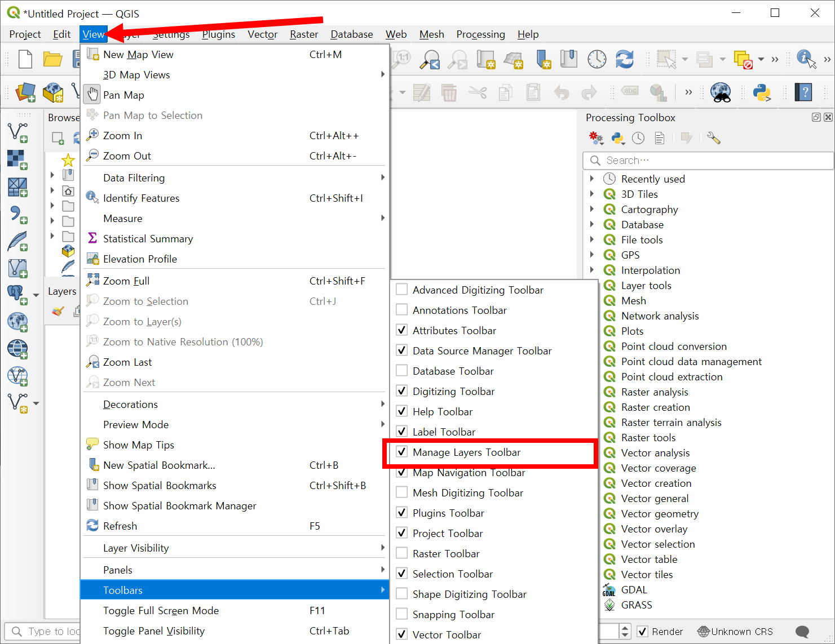The image size is (835, 644).
Task: Open the Project menu
Action: point(25,34)
